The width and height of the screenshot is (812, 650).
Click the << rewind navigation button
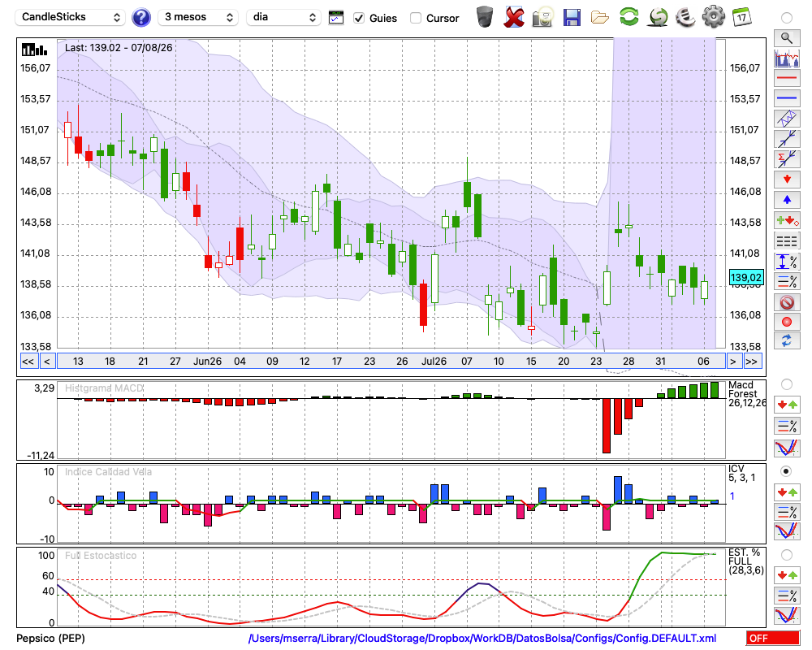(28, 362)
